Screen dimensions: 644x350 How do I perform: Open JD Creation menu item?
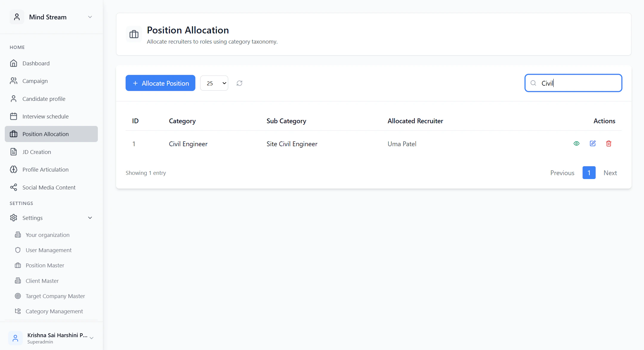tap(37, 152)
